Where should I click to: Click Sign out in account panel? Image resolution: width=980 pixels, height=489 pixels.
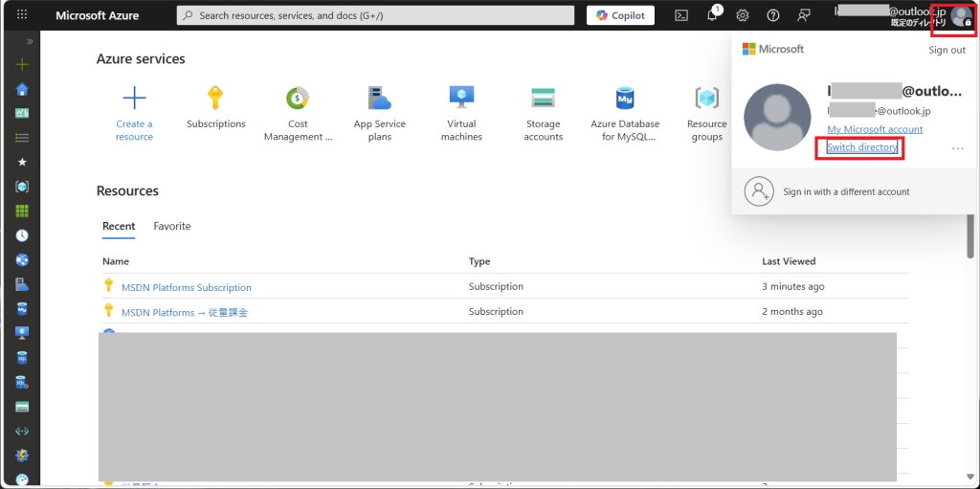click(x=947, y=50)
